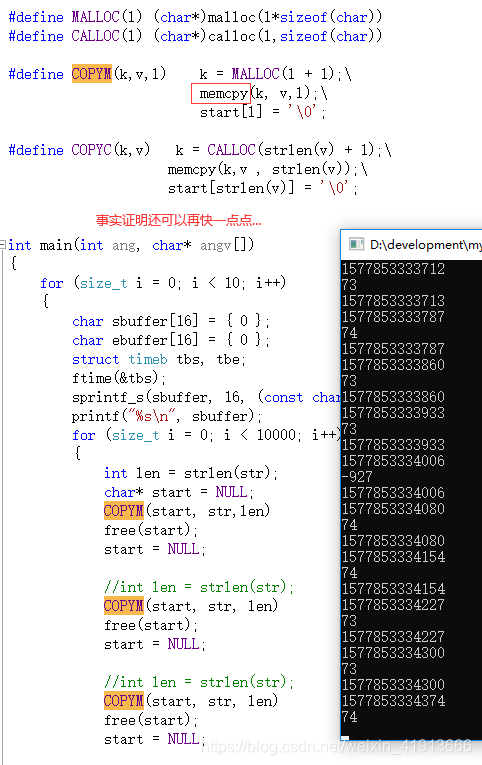Click the D:\development console window title
This screenshot has height=765, width=482.
[425, 244]
